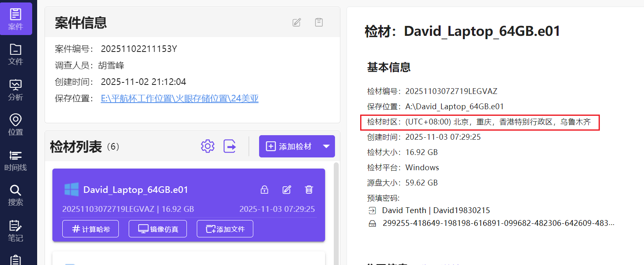Click the 添加文件 button
This screenshot has height=265, width=644.
tap(225, 229)
